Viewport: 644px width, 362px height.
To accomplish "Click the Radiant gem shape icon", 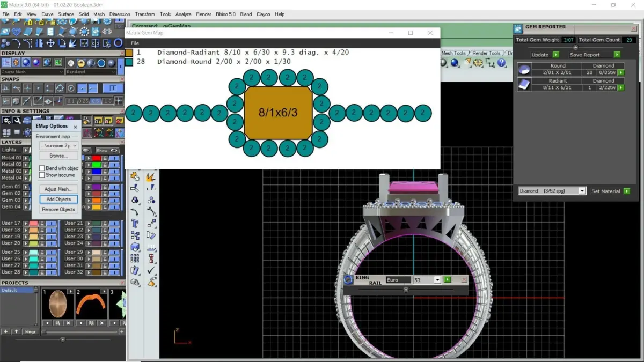I will 524,84.
